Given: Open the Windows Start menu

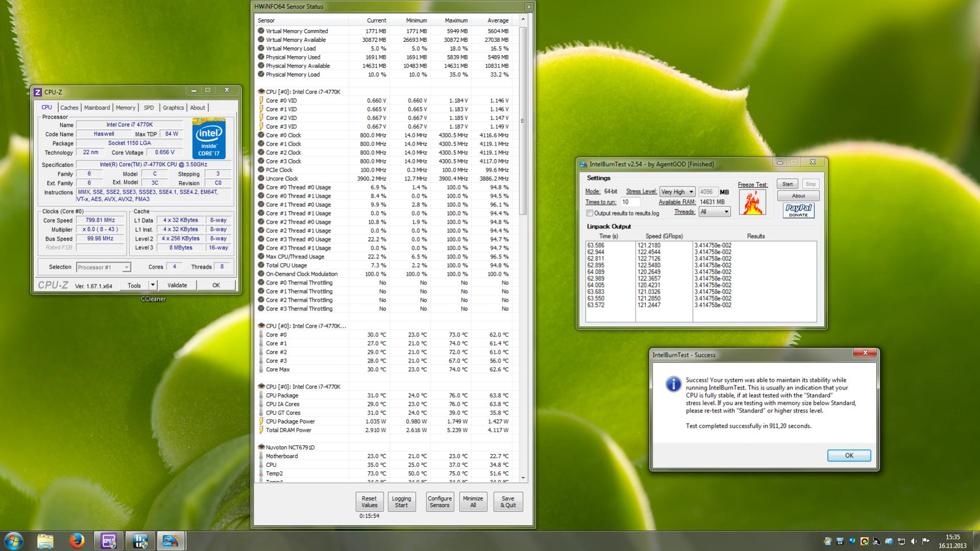Looking at the screenshot, I should (x=14, y=541).
